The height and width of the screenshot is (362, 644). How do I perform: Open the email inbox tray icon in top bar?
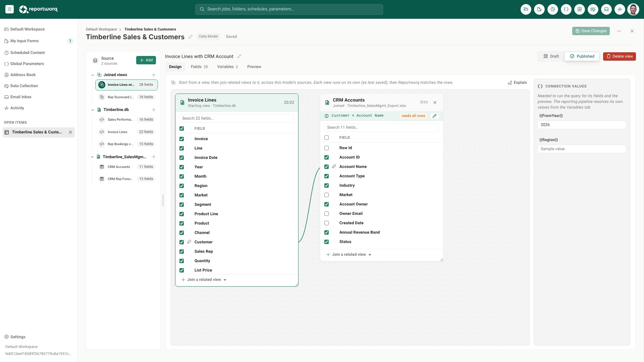point(606,9)
